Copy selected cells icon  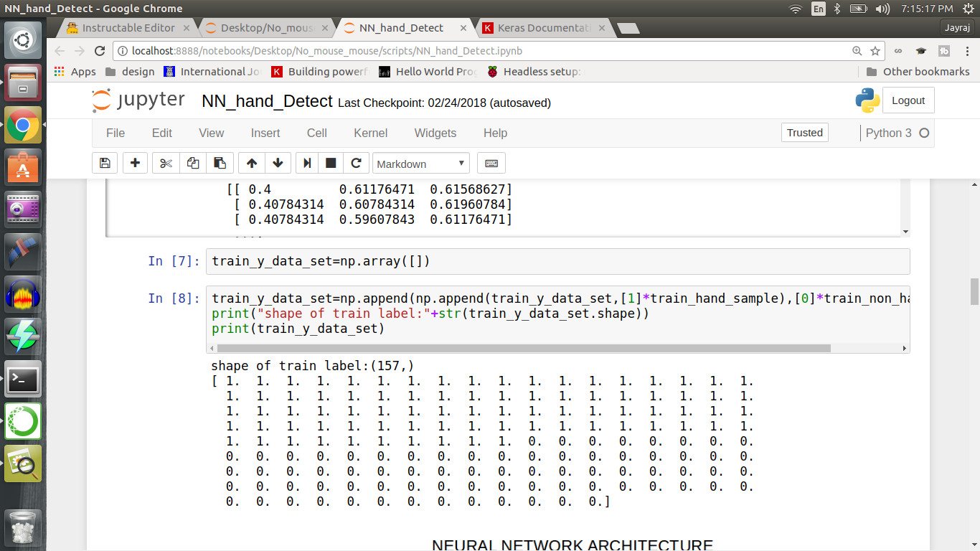coord(193,163)
